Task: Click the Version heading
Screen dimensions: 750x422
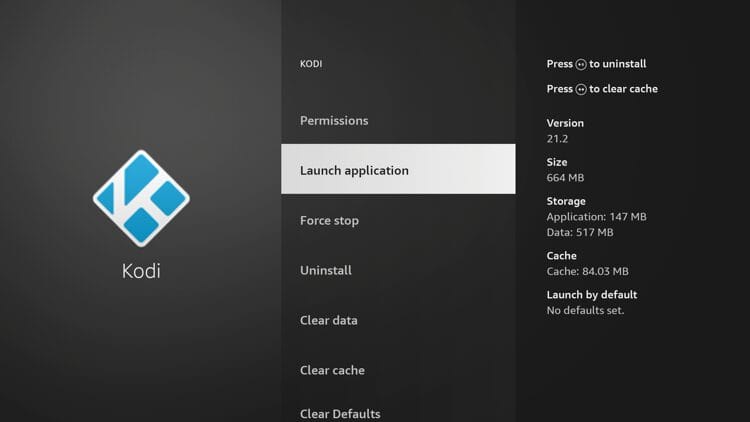Action: (x=565, y=123)
